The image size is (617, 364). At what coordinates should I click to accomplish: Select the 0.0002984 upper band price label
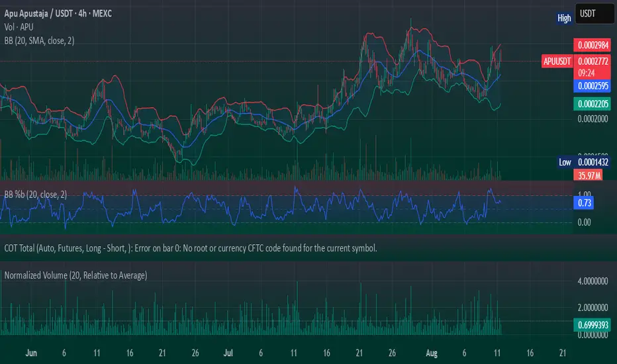(591, 46)
